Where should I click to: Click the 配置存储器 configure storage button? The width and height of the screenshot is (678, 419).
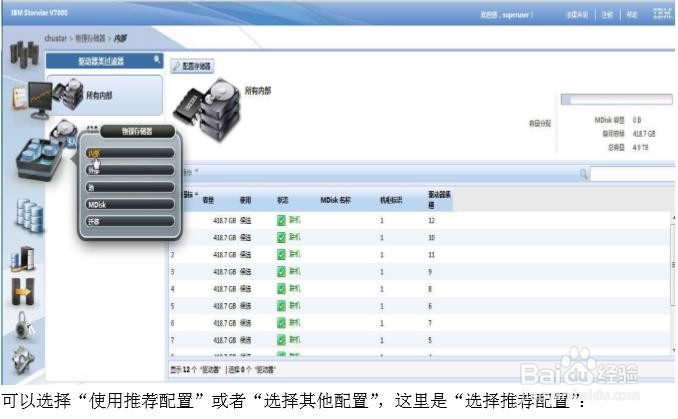(x=192, y=66)
